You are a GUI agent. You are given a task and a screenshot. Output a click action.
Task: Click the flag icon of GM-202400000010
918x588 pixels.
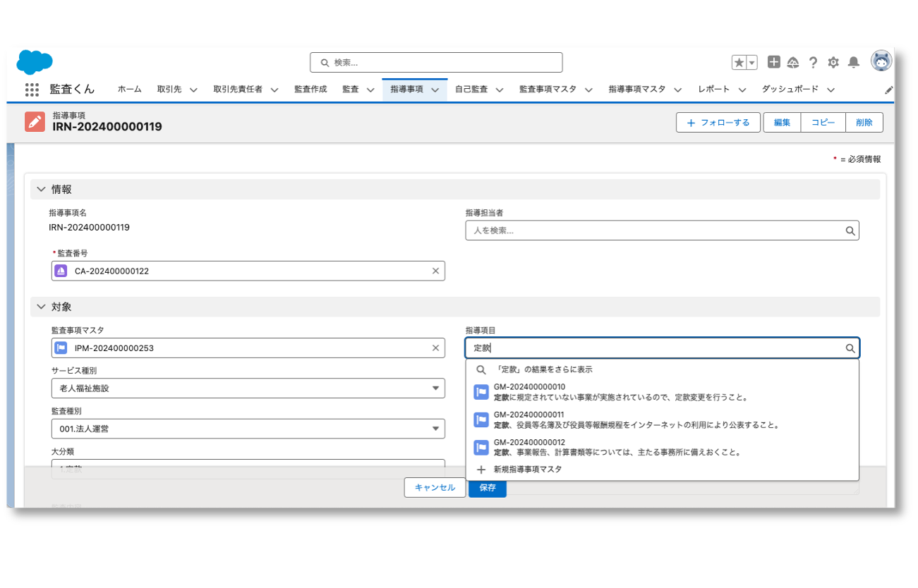point(481,392)
